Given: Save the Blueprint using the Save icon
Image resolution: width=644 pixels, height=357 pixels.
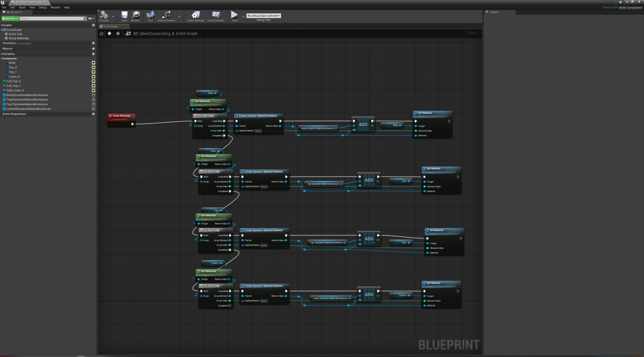Looking at the screenshot, I should coord(124,16).
